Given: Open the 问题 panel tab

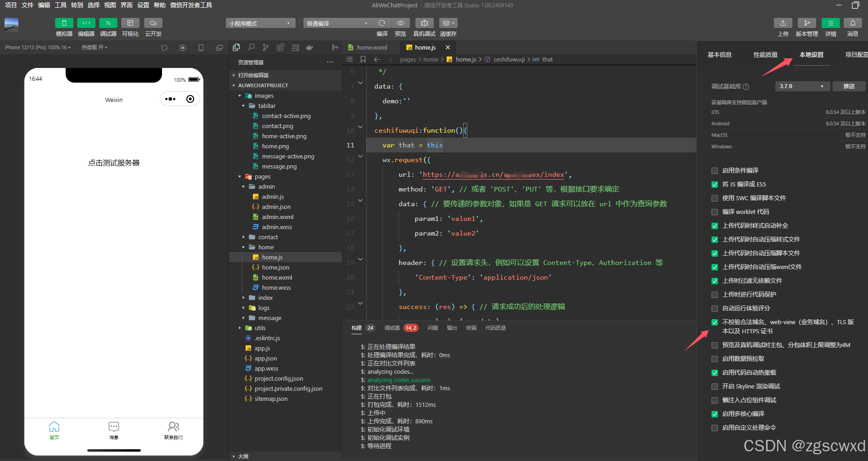Looking at the screenshot, I should [x=432, y=328].
